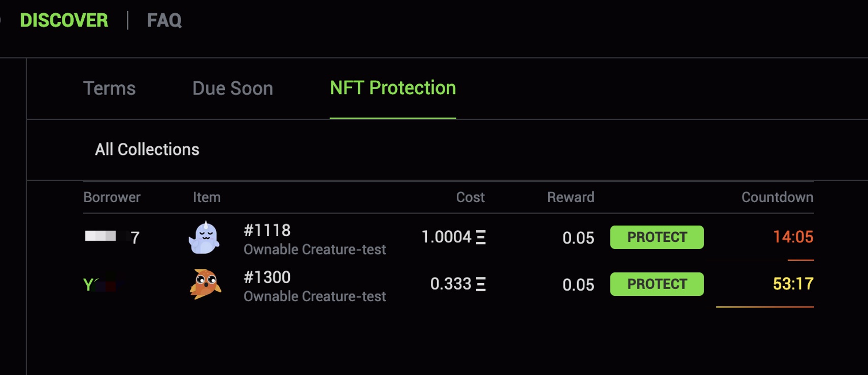Select the NFT Protection tab

click(x=393, y=88)
